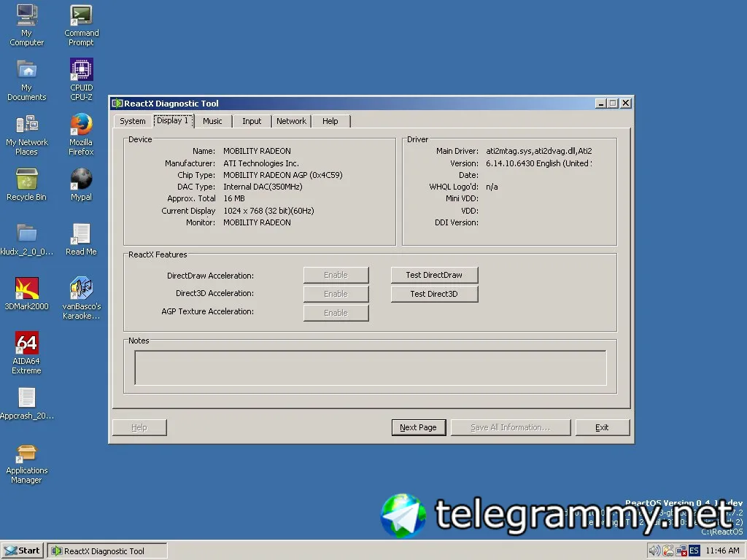Launch Mozilla Firefox desktop shortcut
Screen dimensions: 747x560
82,135
